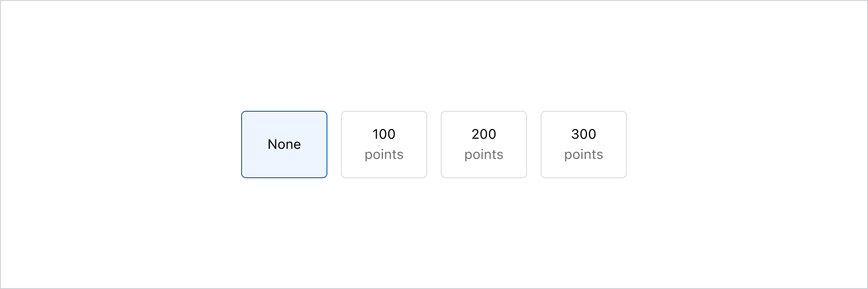This screenshot has width=868, height=289.
Task: Switch selection to the 200 points tile
Action: point(484,144)
